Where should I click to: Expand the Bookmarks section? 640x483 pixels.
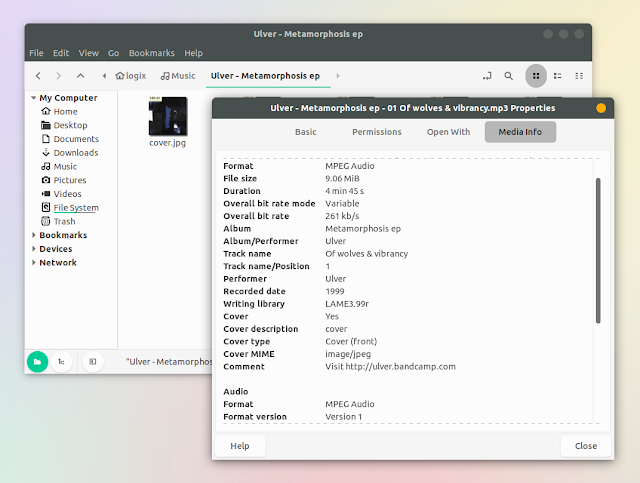(x=33, y=235)
